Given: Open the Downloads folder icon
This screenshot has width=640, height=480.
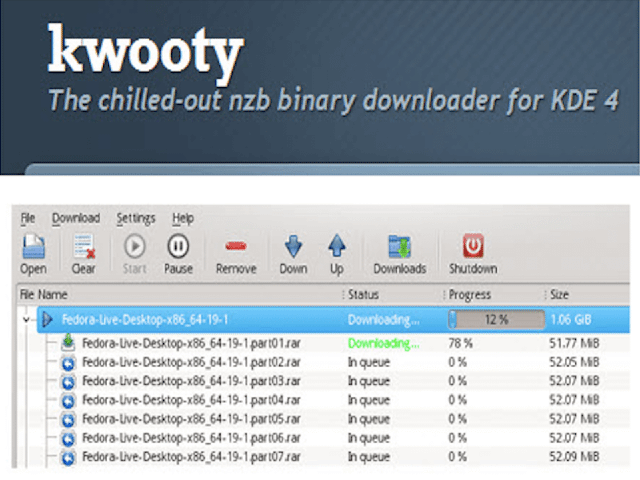Looking at the screenshot, I should tap(400, 247).
